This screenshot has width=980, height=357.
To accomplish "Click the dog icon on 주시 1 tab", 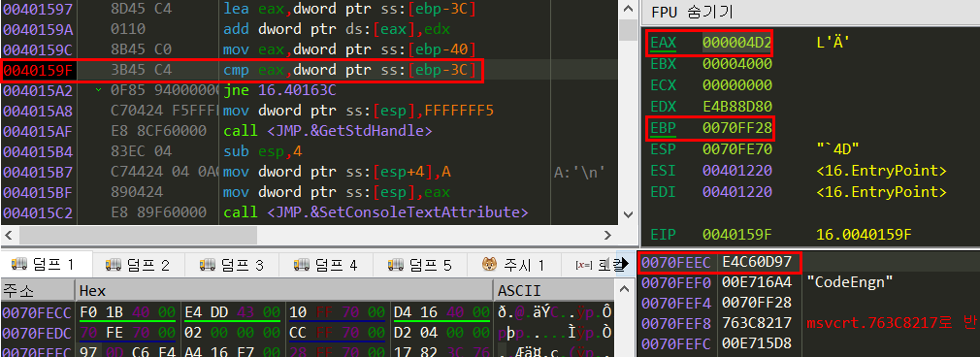I will (x=489, y=265).
